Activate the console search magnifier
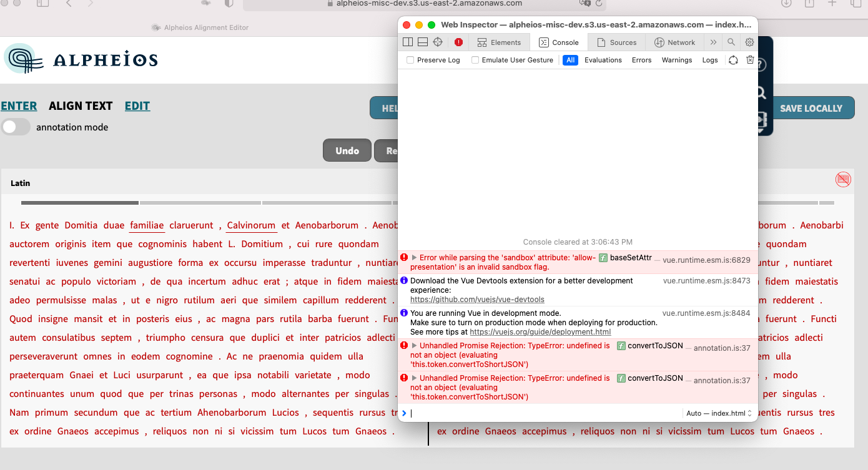868x470 pixels. (731, 42)
